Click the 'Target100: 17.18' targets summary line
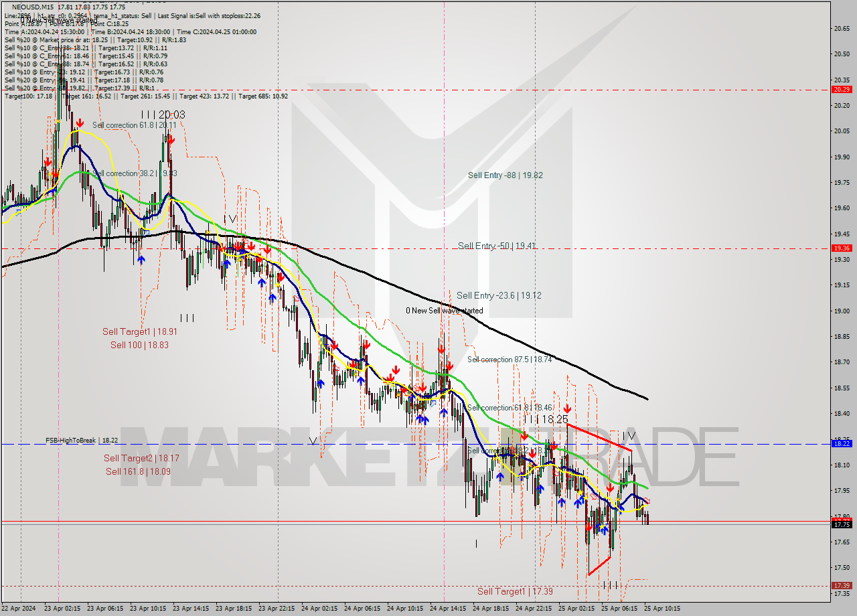Image resolution: width=857 pixels, height=616 pixels. point(146,96)
